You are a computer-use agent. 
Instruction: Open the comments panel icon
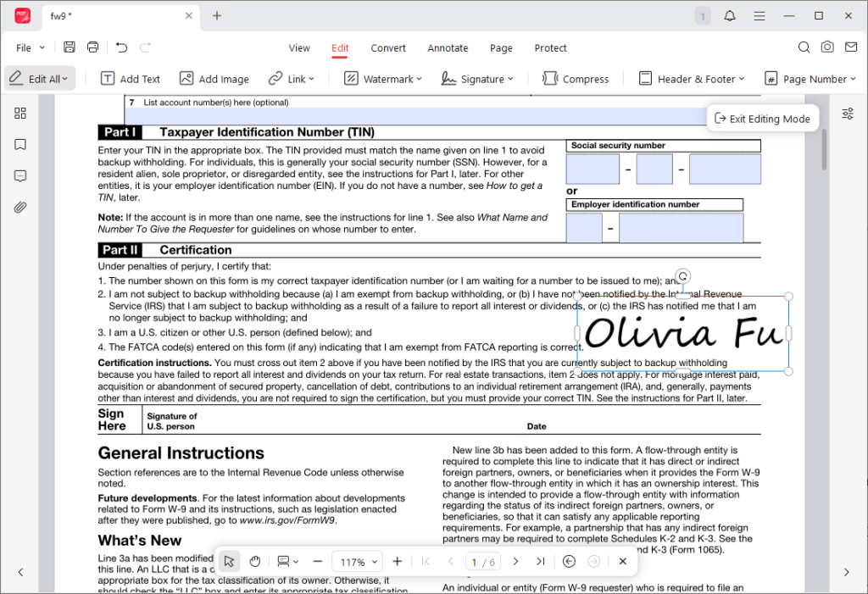[x=20, y=176]
